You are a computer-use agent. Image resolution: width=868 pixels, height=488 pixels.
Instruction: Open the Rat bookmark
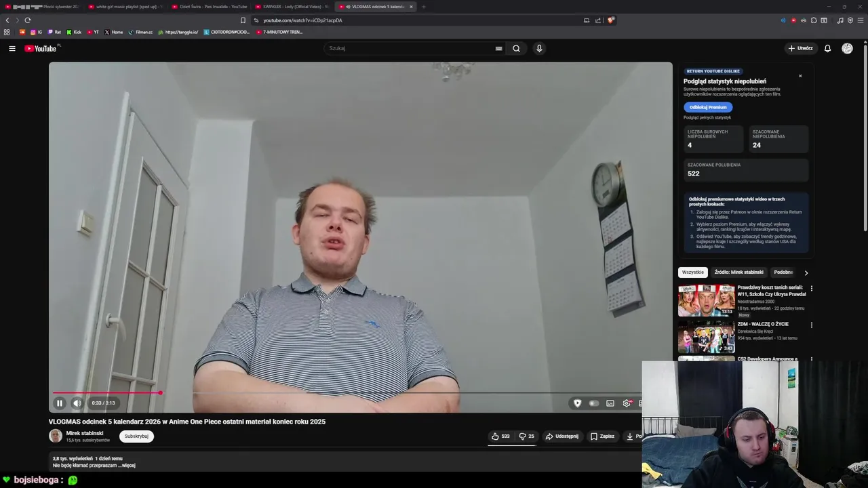point(54,32)
